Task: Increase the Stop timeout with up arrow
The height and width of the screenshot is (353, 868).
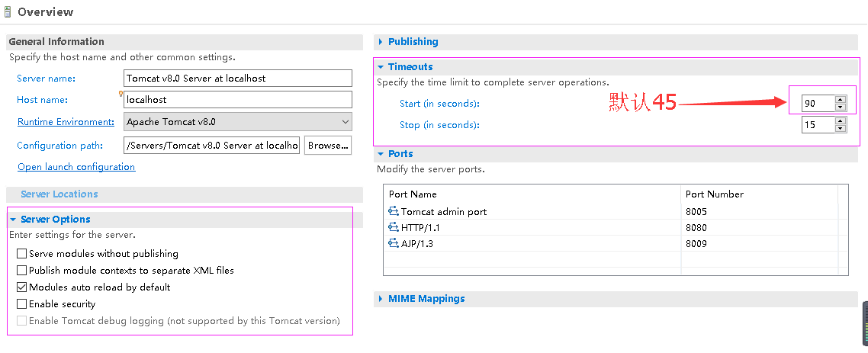Action: point(841,121)
